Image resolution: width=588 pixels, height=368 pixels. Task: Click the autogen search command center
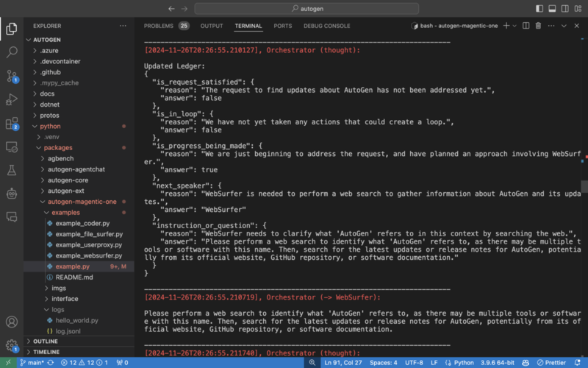pyautogui.click(x=306, y=9)
